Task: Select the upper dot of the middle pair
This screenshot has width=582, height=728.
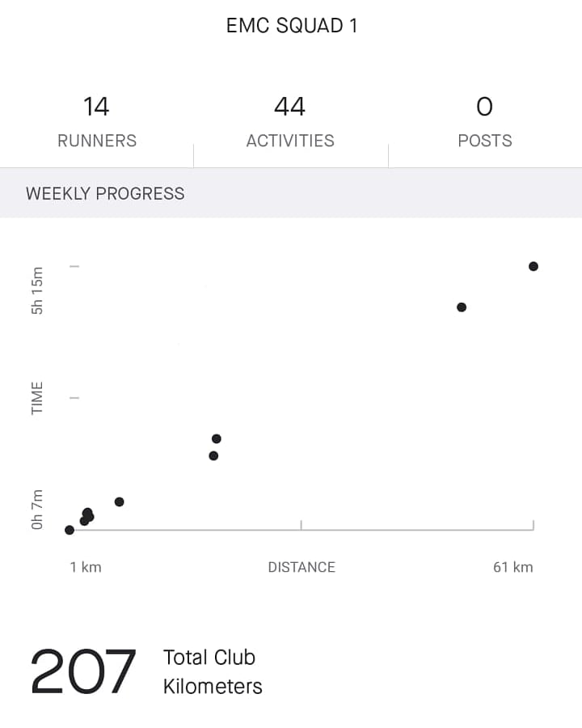Action: click(217, 438)
